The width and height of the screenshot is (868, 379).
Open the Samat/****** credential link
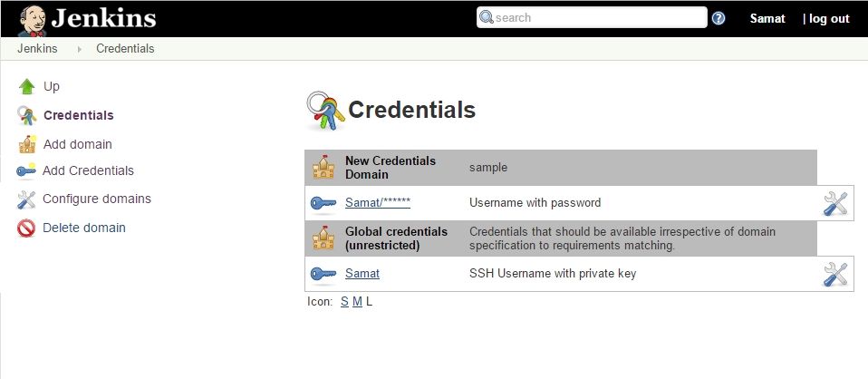[x=378, y=203]
